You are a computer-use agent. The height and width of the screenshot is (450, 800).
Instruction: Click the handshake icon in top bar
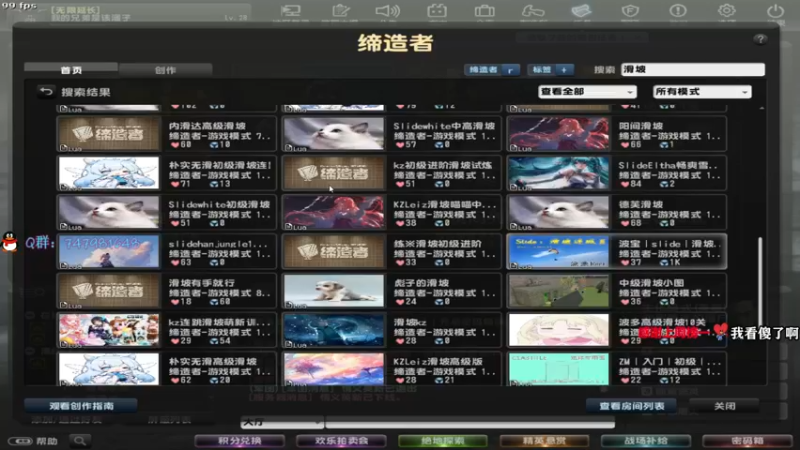click(533, 11)
